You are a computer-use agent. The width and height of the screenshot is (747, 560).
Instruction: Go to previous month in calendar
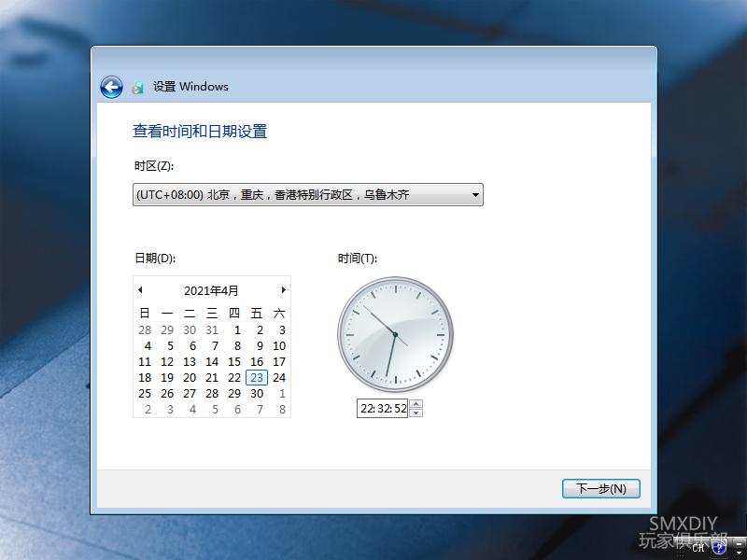click(140, 290)
